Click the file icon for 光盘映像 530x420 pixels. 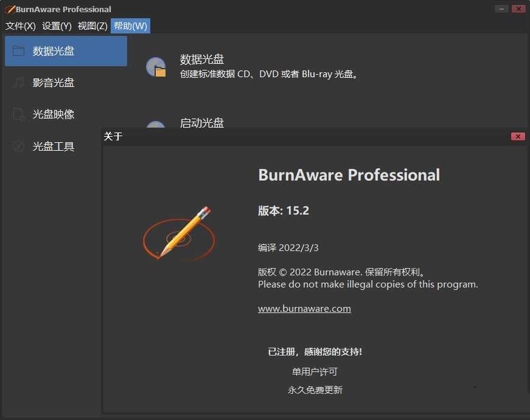click(19, 114)
